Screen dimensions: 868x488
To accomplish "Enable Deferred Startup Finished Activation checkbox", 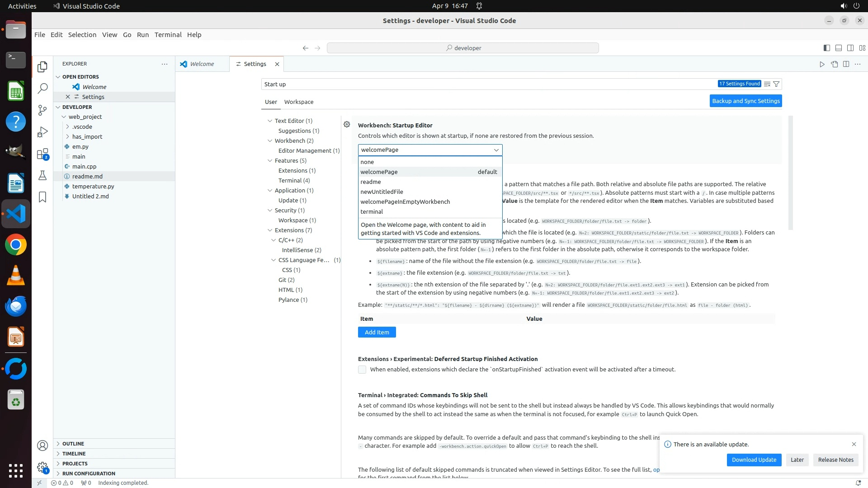I will click(x=362, y=370).
